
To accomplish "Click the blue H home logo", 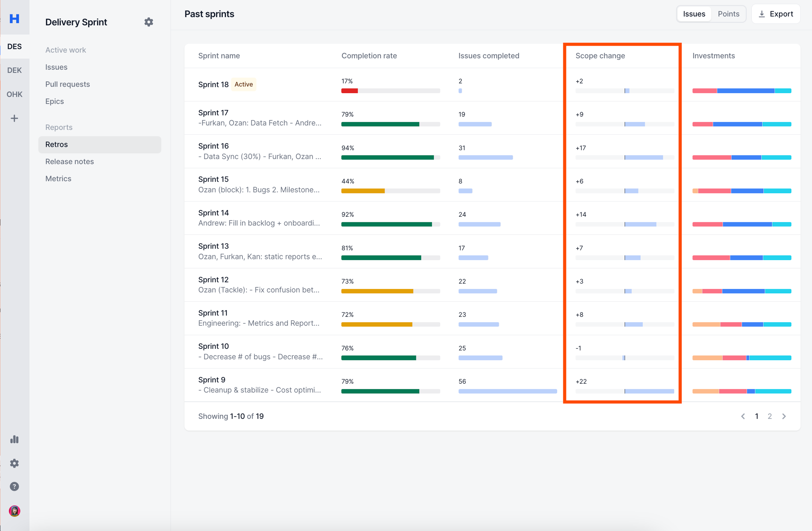I will (x=14, y=18).
